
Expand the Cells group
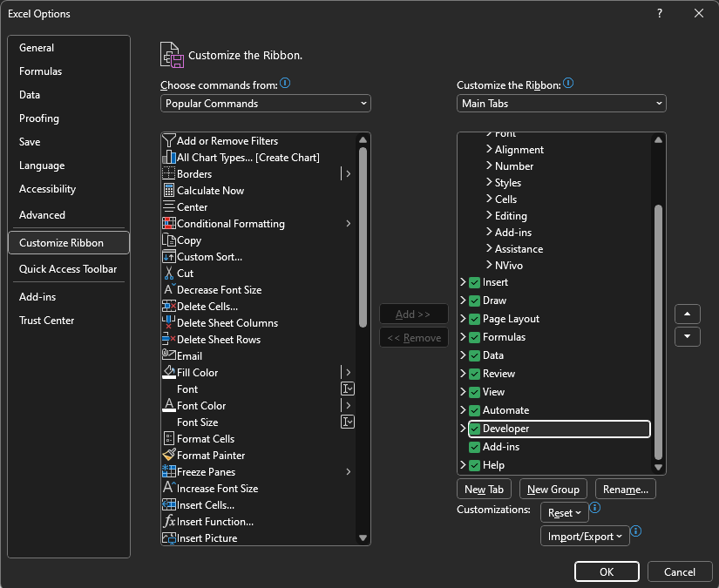click(489, 199)
